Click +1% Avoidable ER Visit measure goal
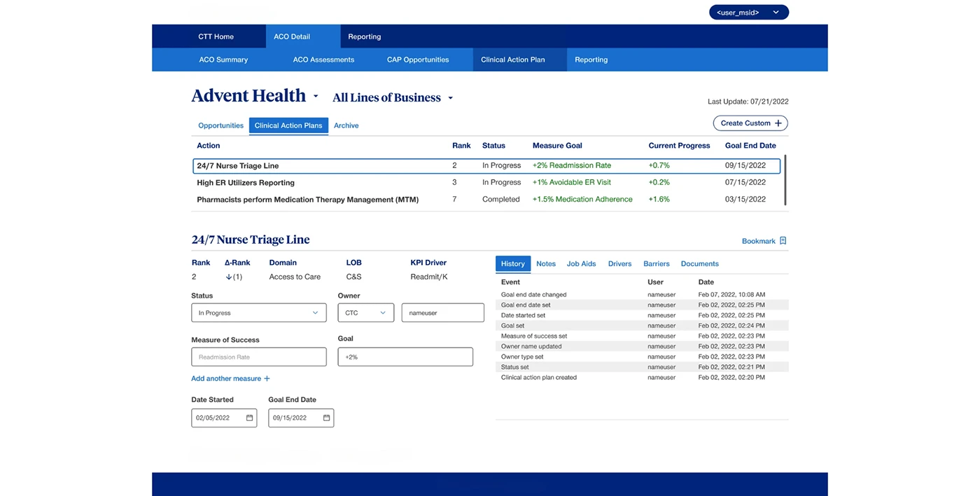This screenshot has width=980, height=496. click(572, 182)
